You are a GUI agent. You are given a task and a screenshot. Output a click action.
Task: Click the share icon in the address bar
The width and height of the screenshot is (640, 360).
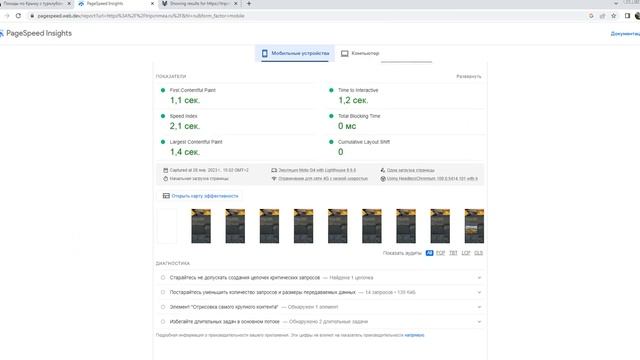point(602,16)
